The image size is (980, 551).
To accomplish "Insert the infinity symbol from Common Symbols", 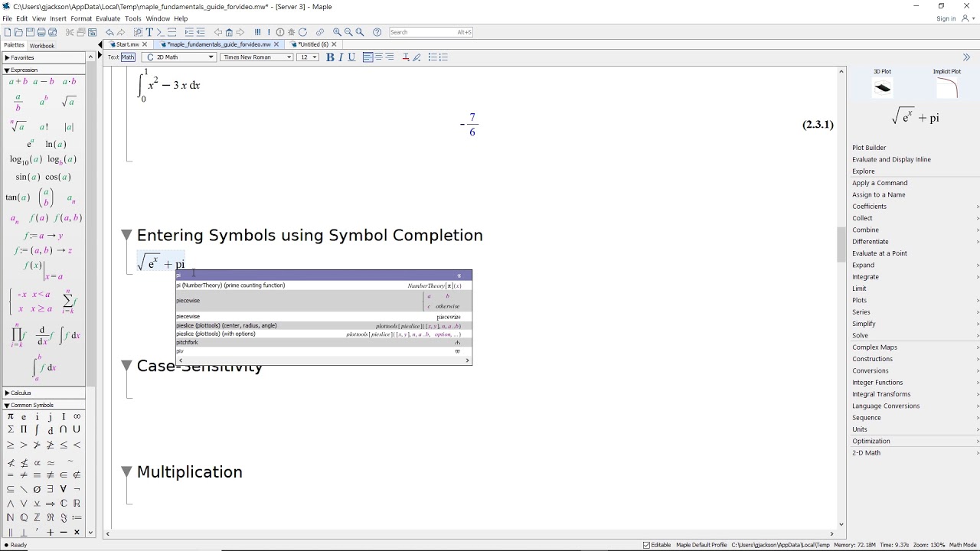I will click(x=77, y=416).
